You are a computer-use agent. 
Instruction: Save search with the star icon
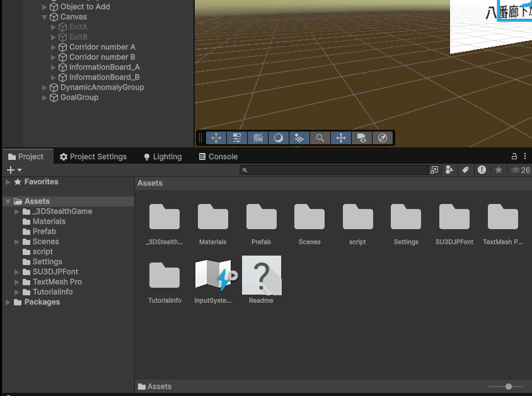tap(499, 170)
